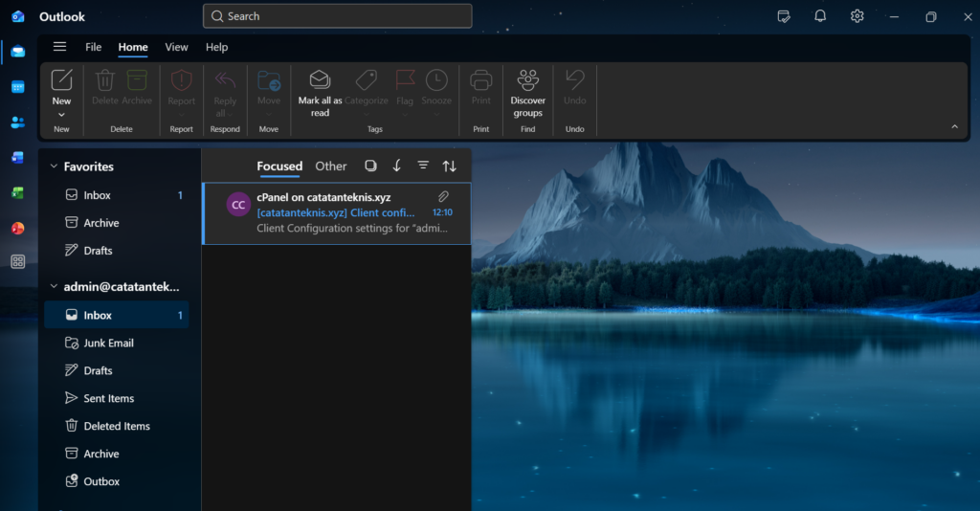Click in the Search box
The image size is (980, 511).
[x=338, y=16]
